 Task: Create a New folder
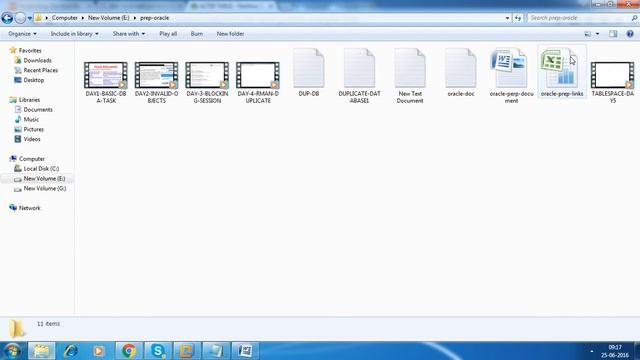(x=230, y=34)
